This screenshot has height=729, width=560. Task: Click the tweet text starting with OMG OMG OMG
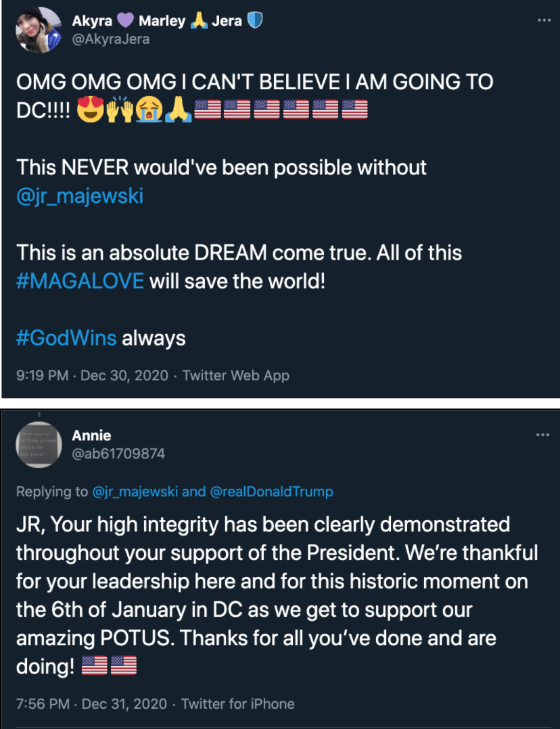[254, 83]
